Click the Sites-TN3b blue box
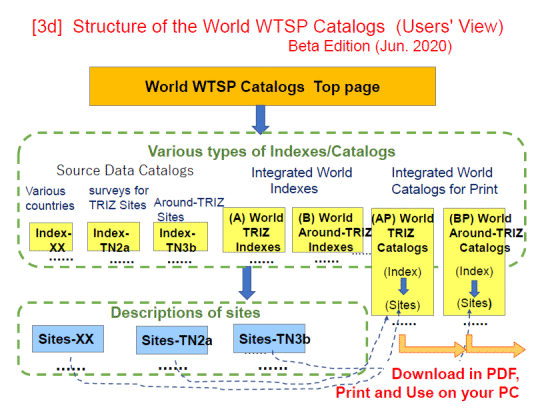The height and width of the screenshot is (410, 536). [269, 339]
